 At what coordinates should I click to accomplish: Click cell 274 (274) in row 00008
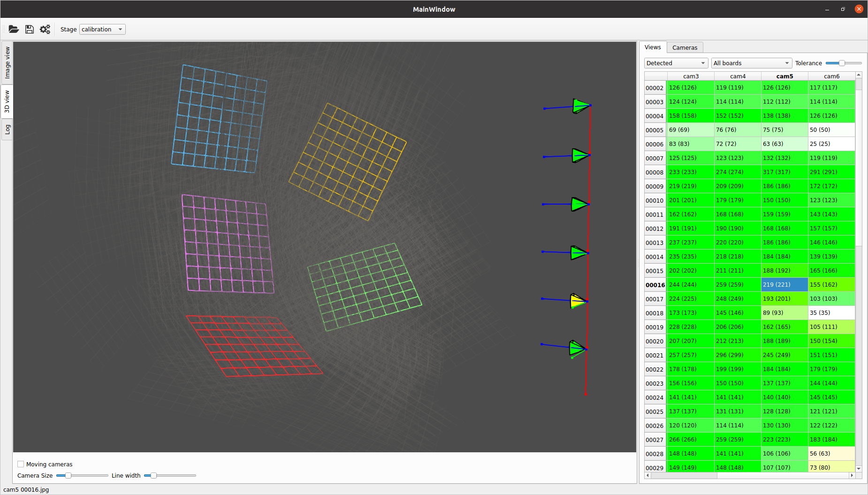click(738, 172)
